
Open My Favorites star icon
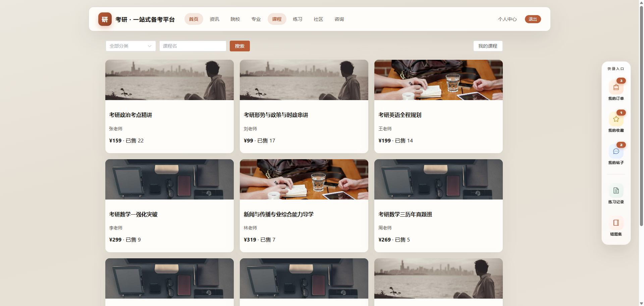pyautogui.click(x=616, y=119)
